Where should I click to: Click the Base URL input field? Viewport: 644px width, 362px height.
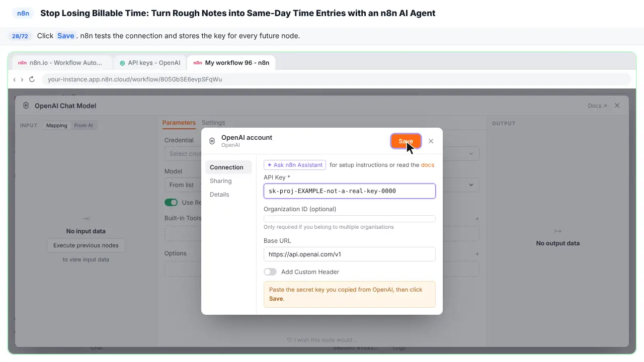click(350, 254)
